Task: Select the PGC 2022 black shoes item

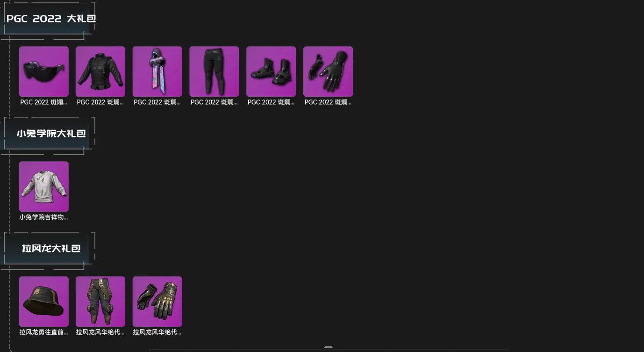Action: (271, 72)
